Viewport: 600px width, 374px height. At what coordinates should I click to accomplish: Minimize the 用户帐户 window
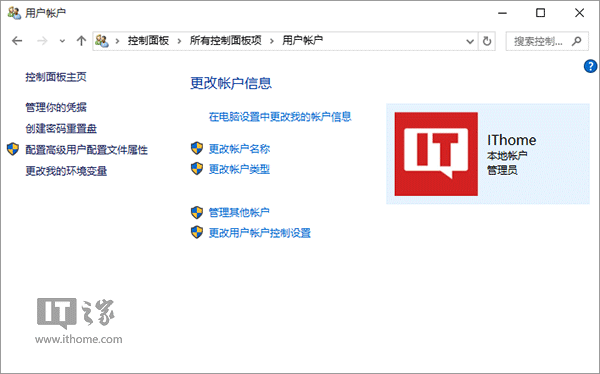click(502, 13)
